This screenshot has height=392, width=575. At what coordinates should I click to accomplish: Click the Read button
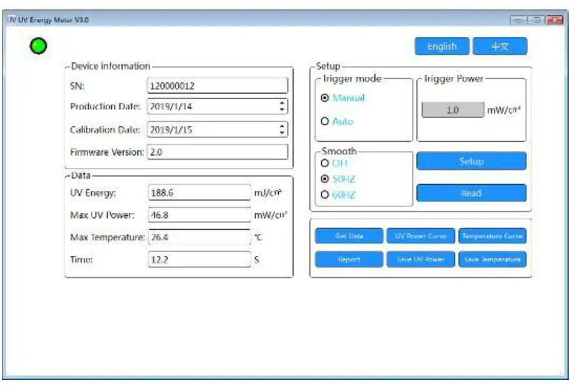471,193
